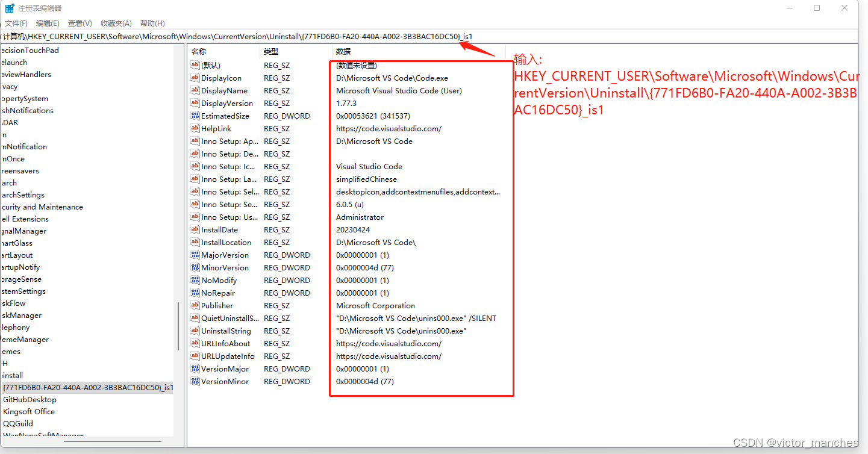Select the UninstallString string value icon
Viewport: 868px width, 454px height.
(195, 331)
